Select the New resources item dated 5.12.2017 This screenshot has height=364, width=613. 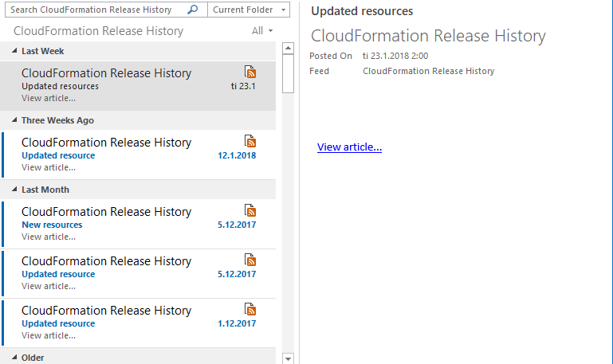(138, 224)
